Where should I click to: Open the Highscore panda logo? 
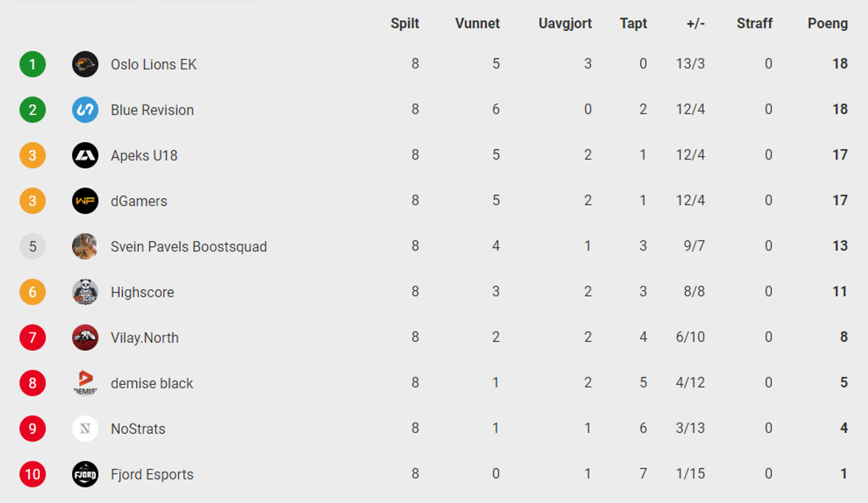(85, 292)
